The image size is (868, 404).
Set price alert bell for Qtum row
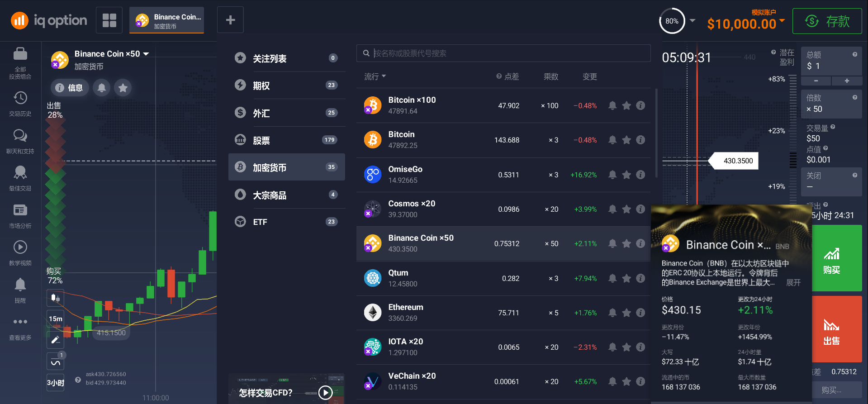(612, 278)
